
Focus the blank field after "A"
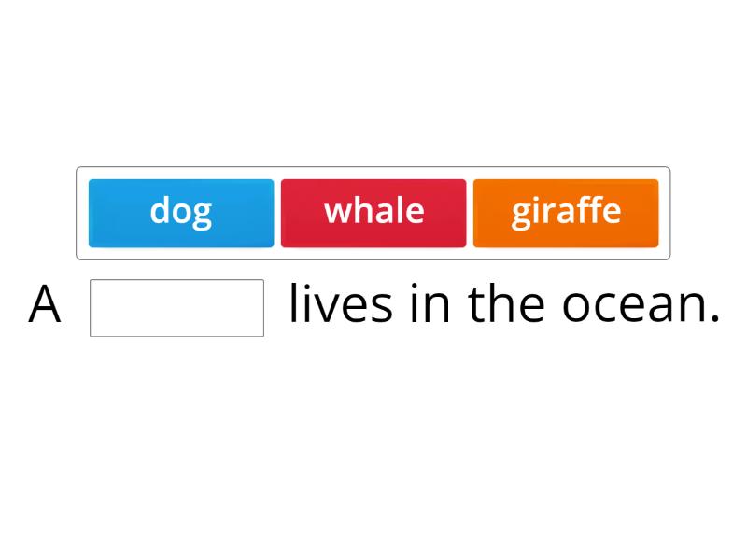coord(176,308)
